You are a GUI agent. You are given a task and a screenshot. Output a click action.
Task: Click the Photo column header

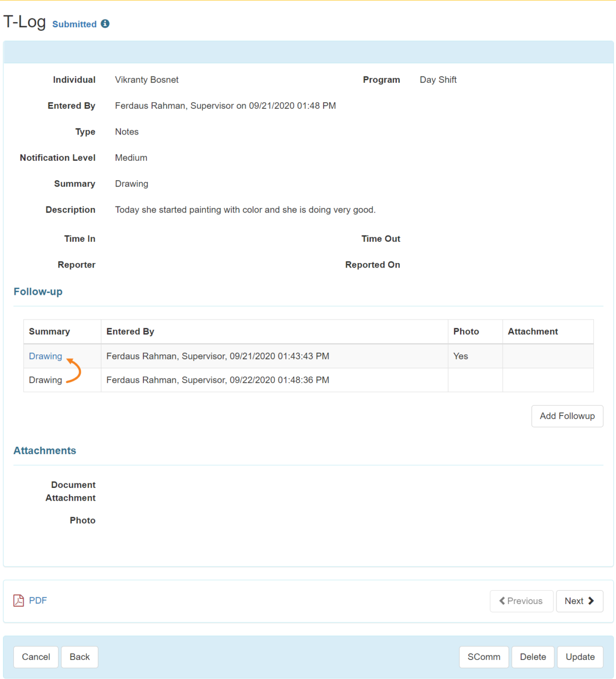[x=466, y=331]
